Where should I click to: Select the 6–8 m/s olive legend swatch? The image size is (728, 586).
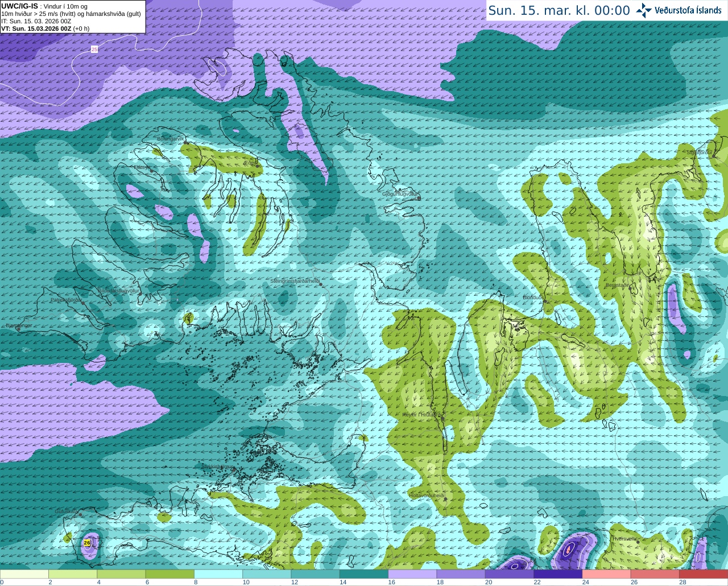pyautogui.click(x=170, y=574)
